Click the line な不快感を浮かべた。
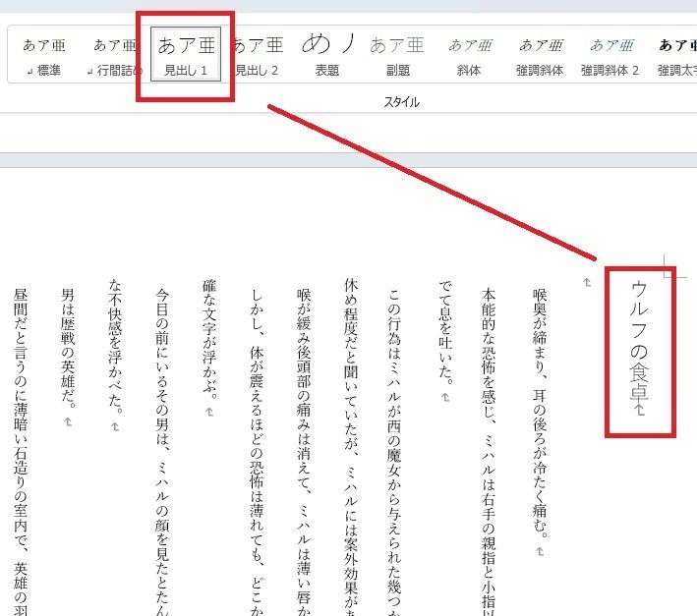Viewport: 697px width, 616px height. 115,347
